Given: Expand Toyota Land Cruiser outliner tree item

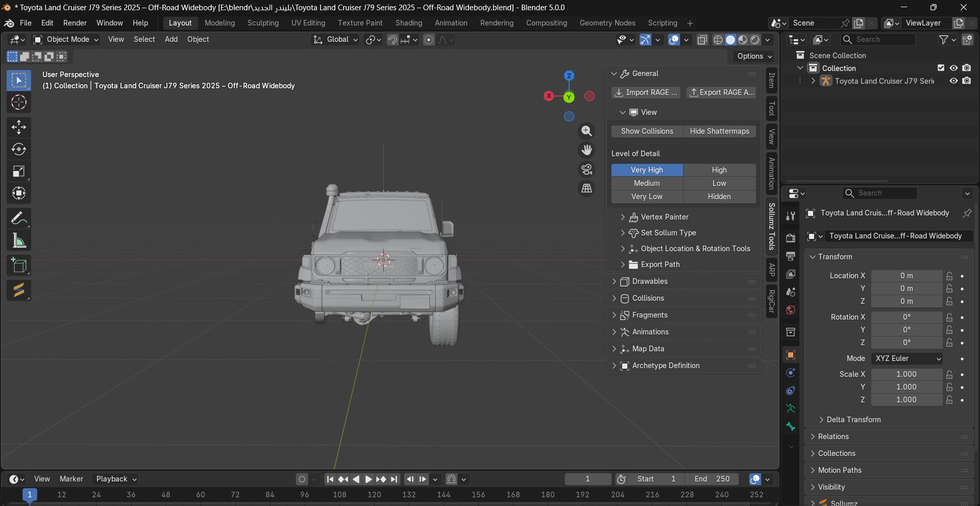Looking at the screenshot, I should [x=813, y=81].
